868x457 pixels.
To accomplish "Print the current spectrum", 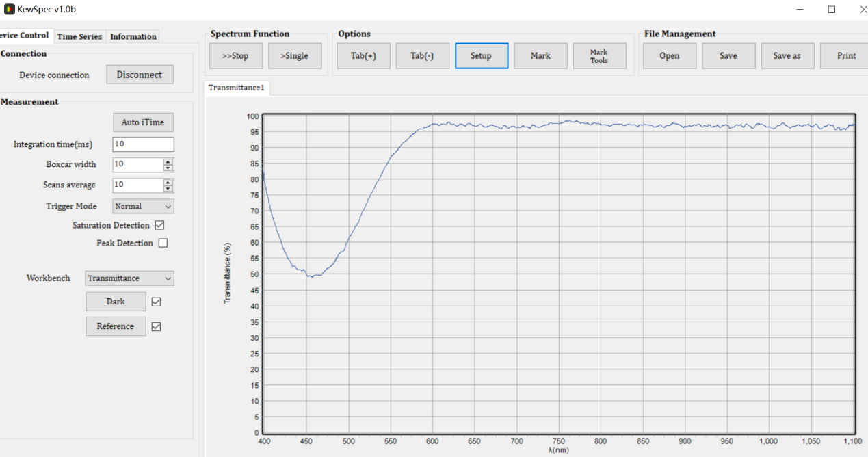I will (845, 56).
